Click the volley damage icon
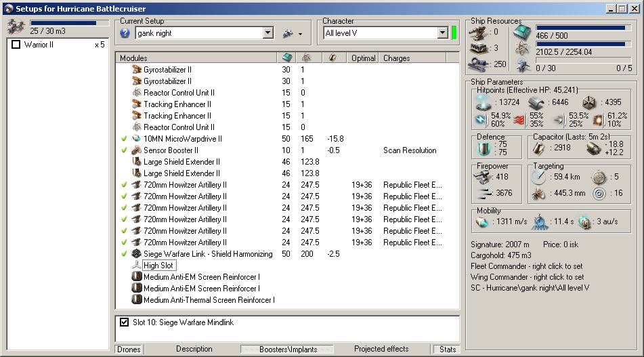The height and width of the screenshot is (357, 644). click(485, 193)
